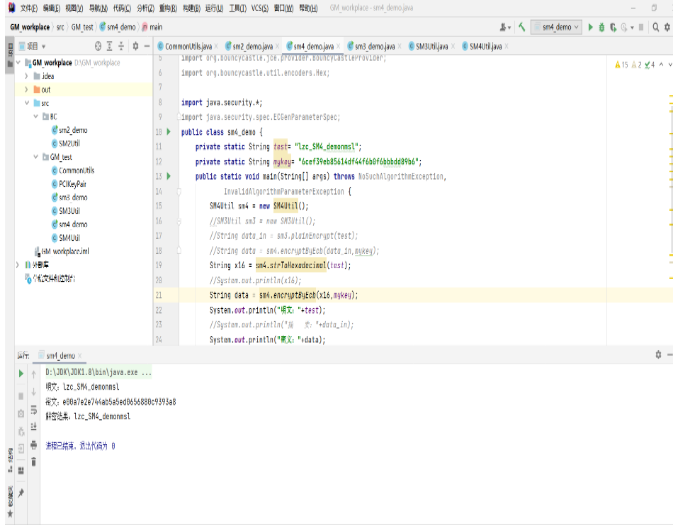673x525 pixels.
Task: Open the VCS menu
Action: click(x=260, y=8)
